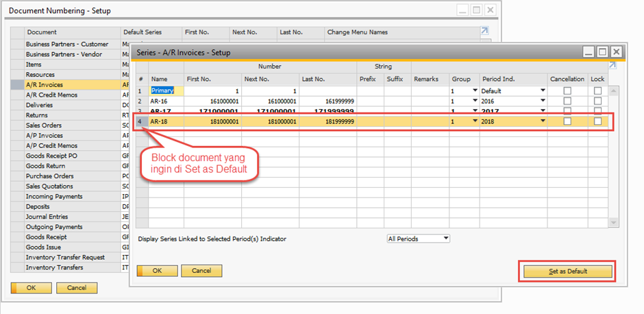Click the Change Menu Names column header
This screenshot has width=644, height=314.
click(x=401, y=32)
